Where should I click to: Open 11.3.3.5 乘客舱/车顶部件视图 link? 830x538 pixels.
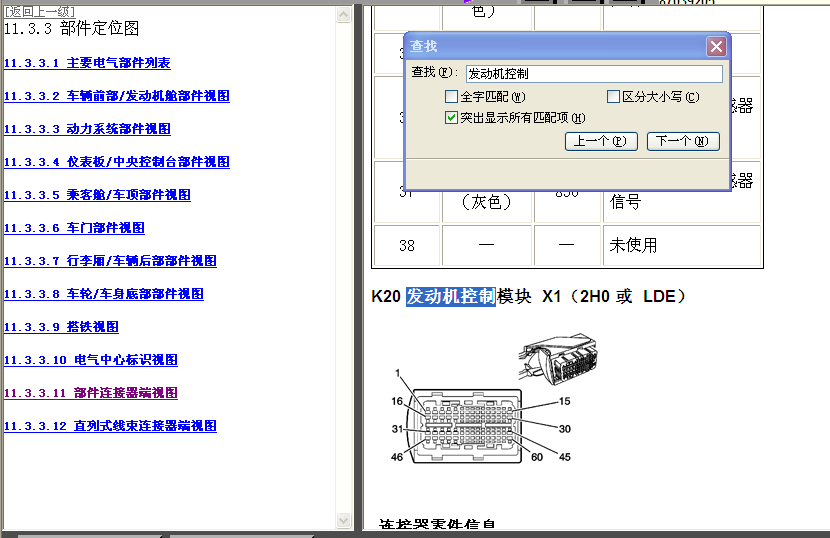point(97,195)
